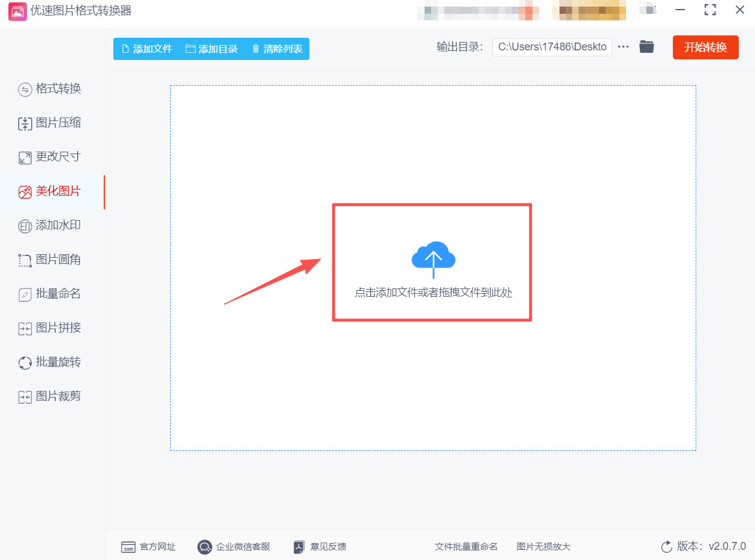Click 添加目录 to add a folder
This screenshot has width=755, height=560.
click(x=210, y=49)
